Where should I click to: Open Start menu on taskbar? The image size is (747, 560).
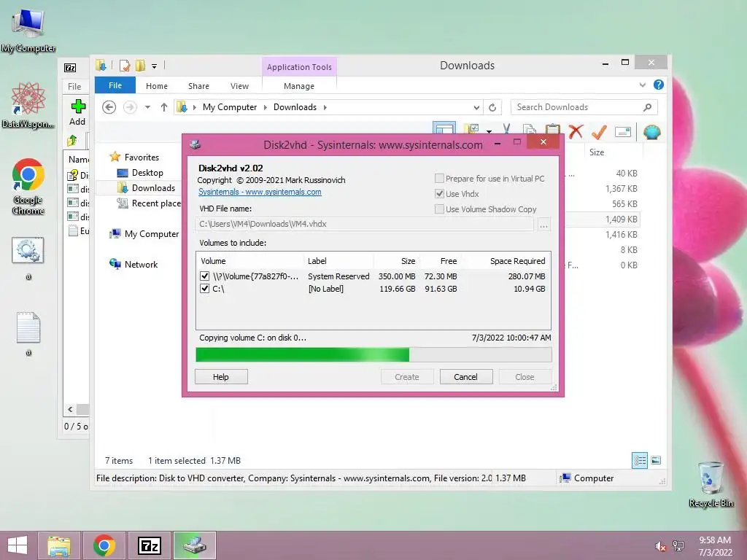tap(18, 545)
